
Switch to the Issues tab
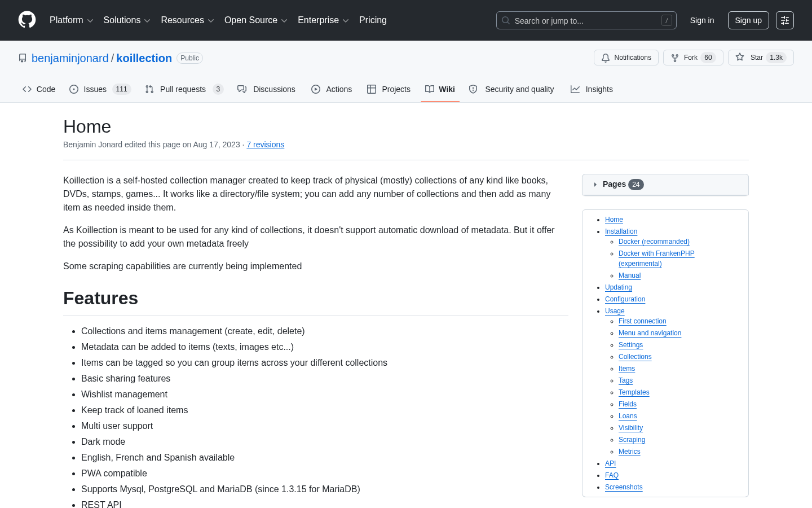click(x=100, y=89)
